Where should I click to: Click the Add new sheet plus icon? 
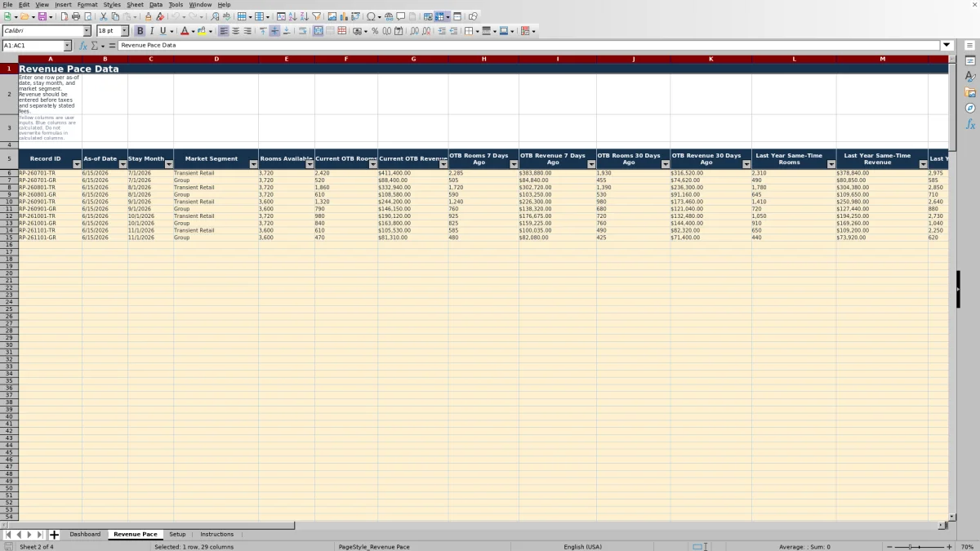click(x=55, y=535)
